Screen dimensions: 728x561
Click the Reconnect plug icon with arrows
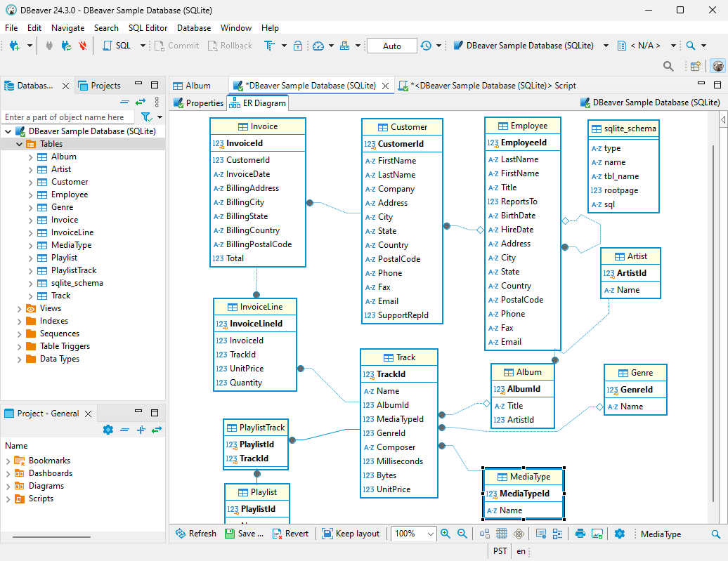click(66, 46)
